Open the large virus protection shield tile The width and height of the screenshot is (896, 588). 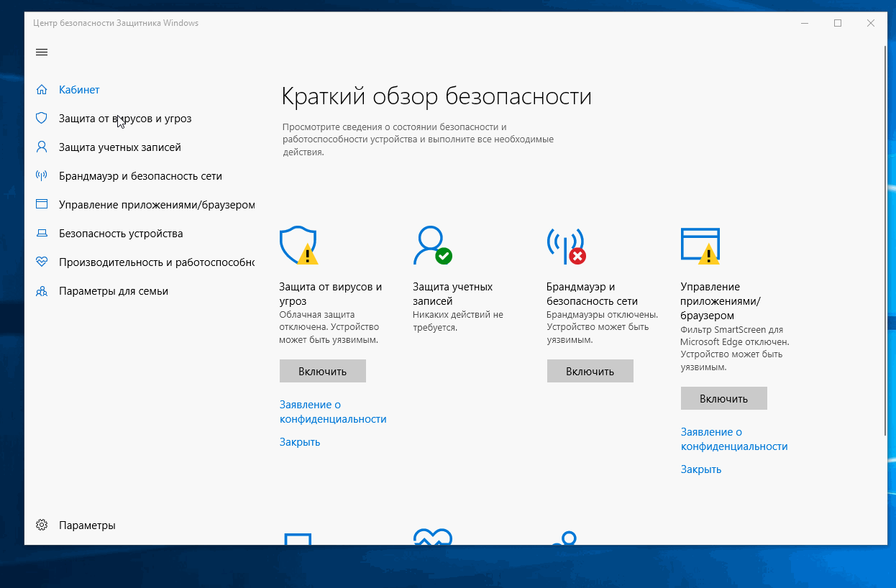[x=298, y=246]
